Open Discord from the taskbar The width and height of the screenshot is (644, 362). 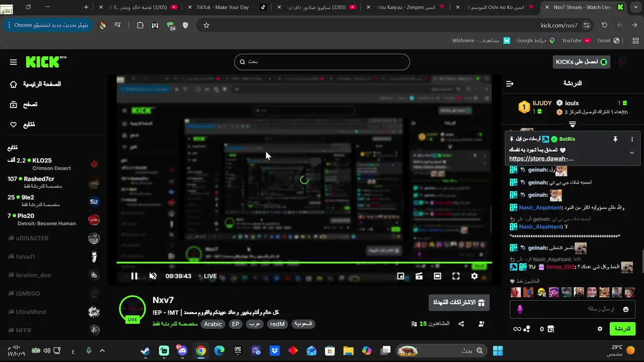point(182,351)
